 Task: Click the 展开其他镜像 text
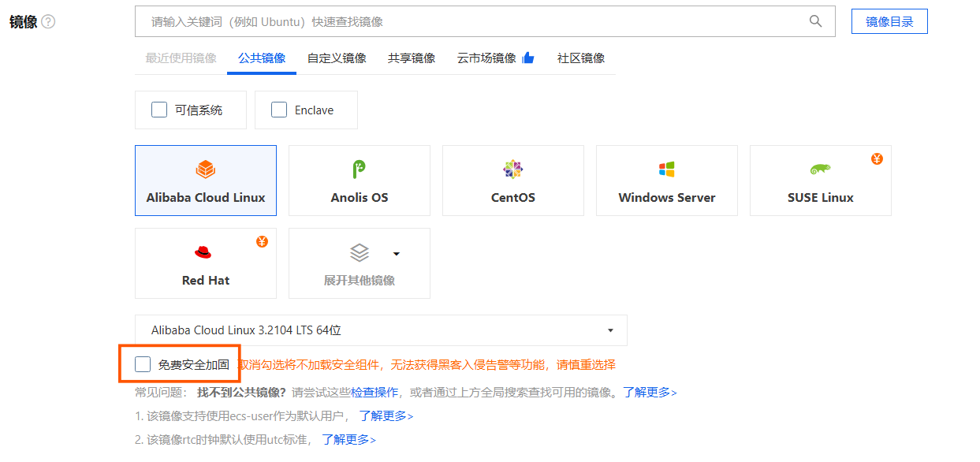(360, 281)
